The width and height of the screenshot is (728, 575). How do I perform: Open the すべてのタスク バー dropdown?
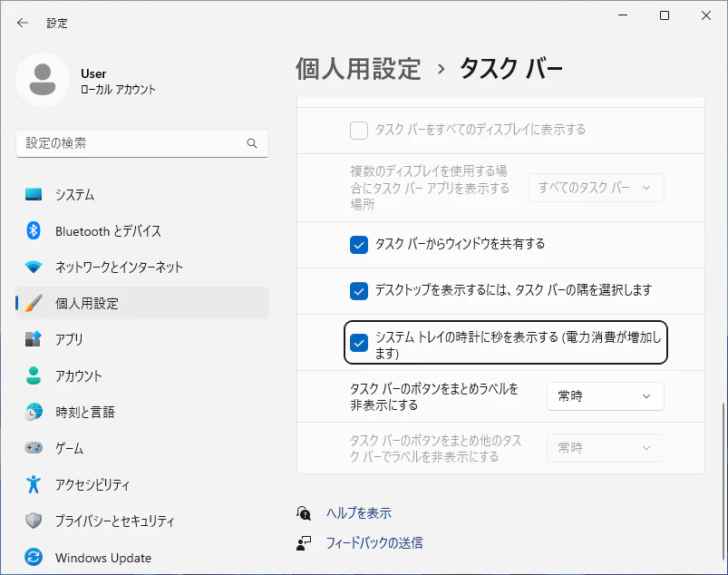click(x=596, y=188)
